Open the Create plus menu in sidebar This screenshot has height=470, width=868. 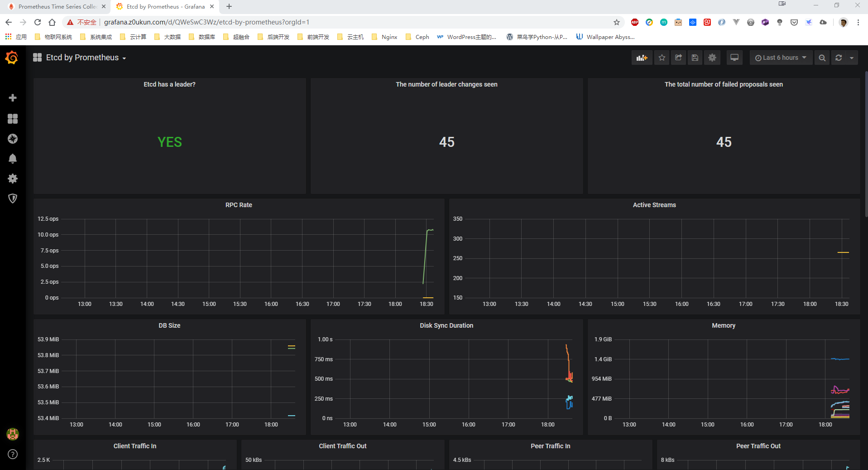(x=13, y=98)
